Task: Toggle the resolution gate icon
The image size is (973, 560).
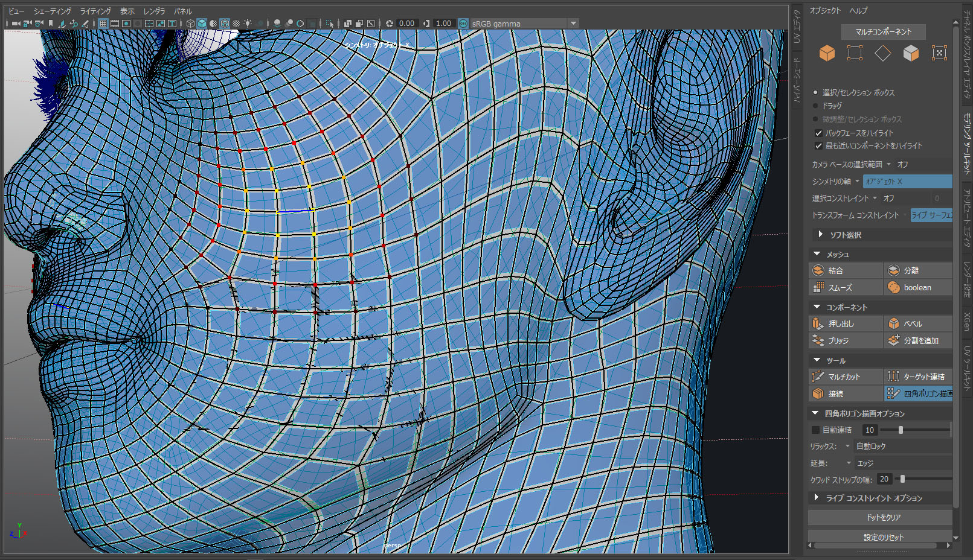Action: pos(126,24)
